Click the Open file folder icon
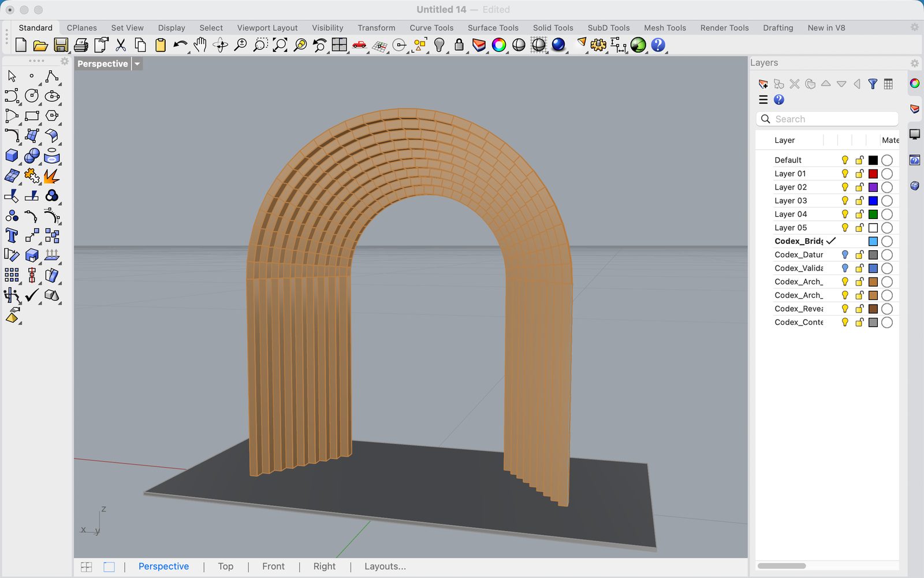 pos(40,45)
